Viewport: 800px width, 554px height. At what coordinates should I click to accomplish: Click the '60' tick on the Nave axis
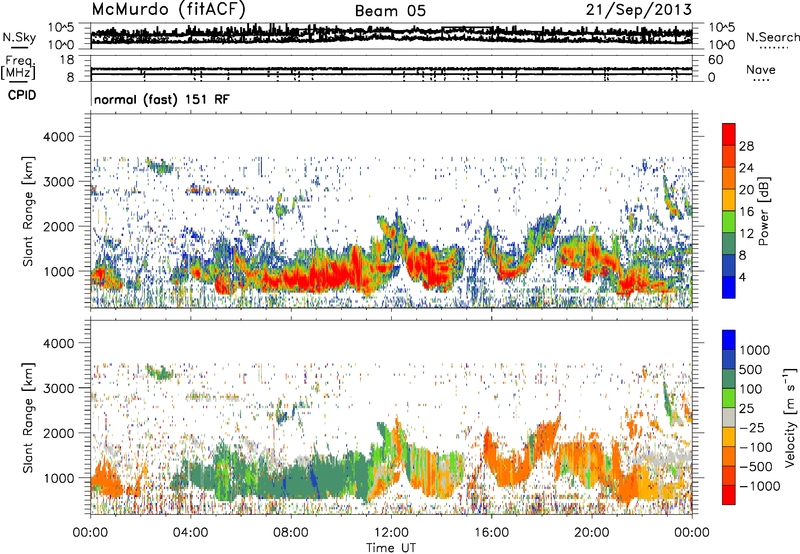[715, 60]
